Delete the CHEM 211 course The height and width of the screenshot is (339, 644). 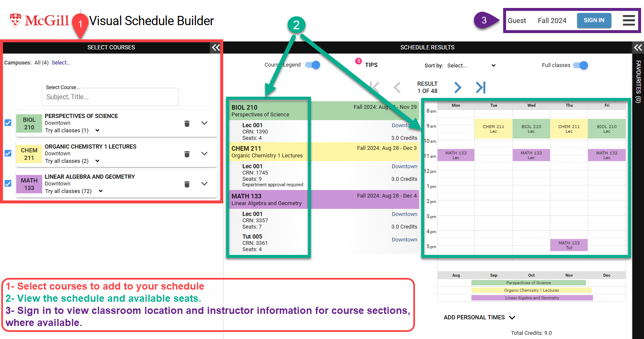click(x=187, y=154)
